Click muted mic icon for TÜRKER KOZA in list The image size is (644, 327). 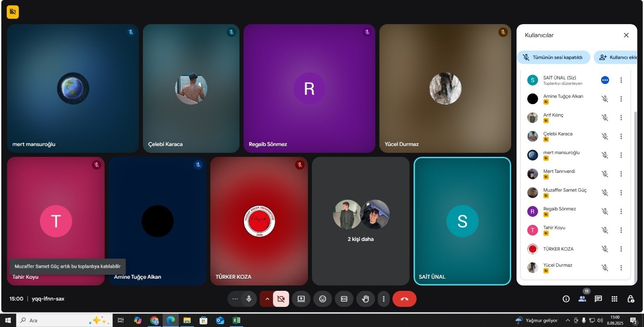605,249
